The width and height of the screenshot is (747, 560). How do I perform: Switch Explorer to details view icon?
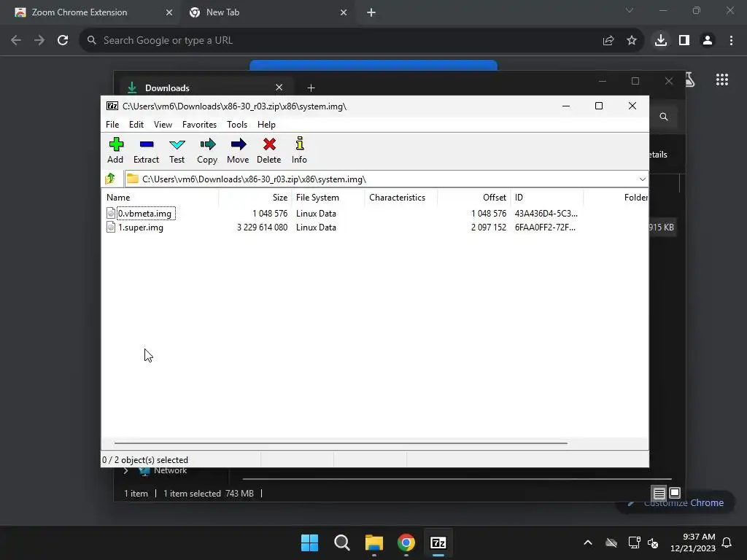(659, 494)
